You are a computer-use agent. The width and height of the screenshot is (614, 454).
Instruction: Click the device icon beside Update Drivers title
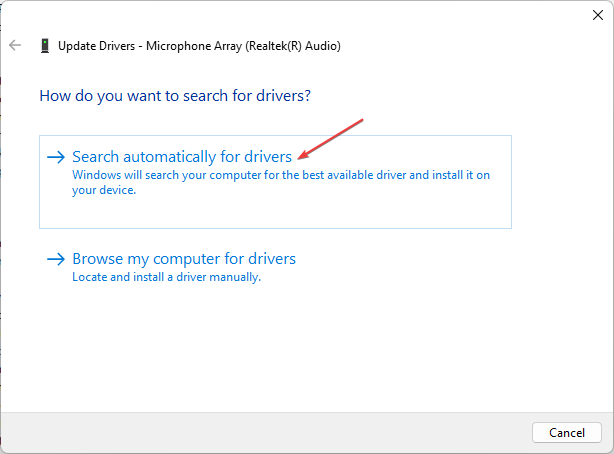pyautogui.click(x=44, y=45)
